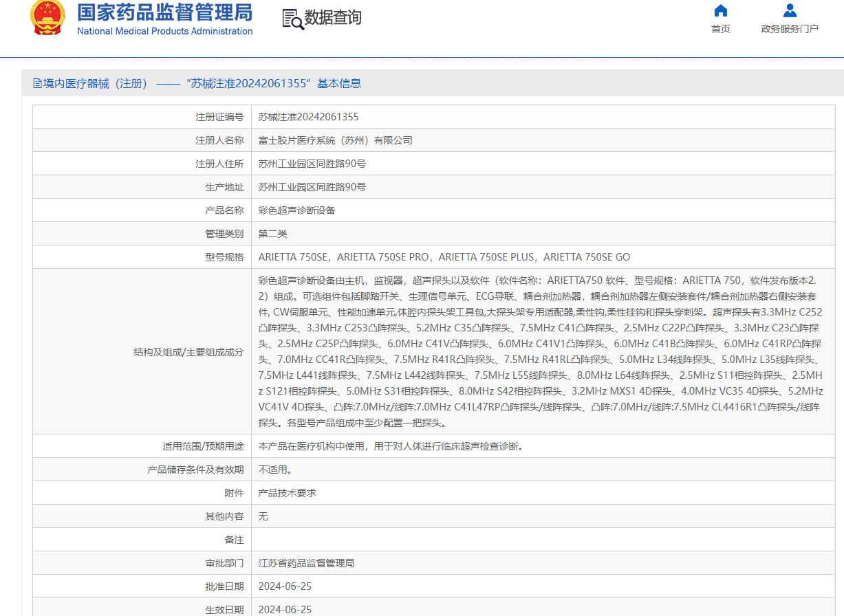
Task: Click the structure and composition description paragraph
Action: pos(541,352)
